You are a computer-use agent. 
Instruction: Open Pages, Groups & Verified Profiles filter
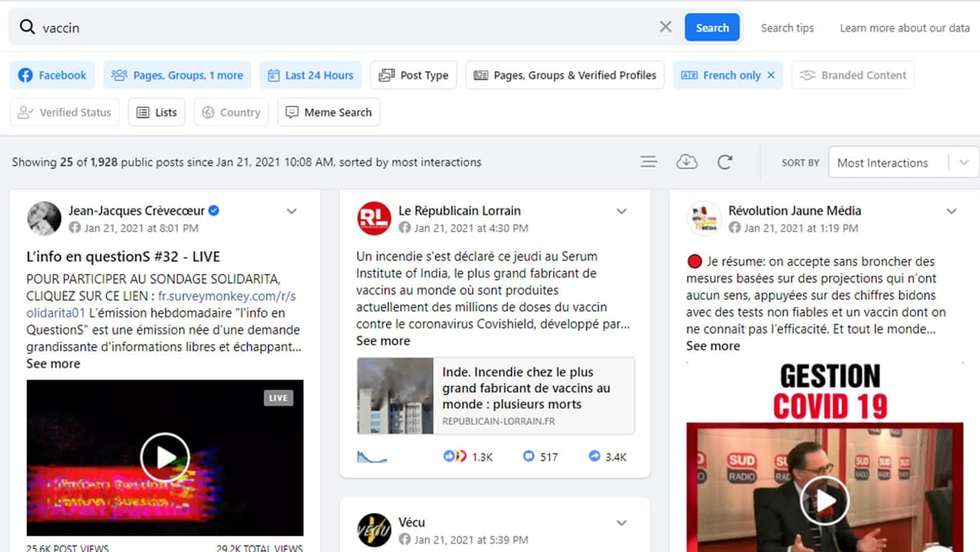[565, 75]
